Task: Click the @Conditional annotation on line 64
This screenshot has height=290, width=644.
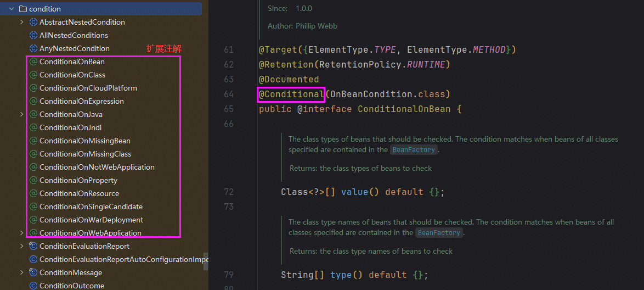Action: pos(292,94)
